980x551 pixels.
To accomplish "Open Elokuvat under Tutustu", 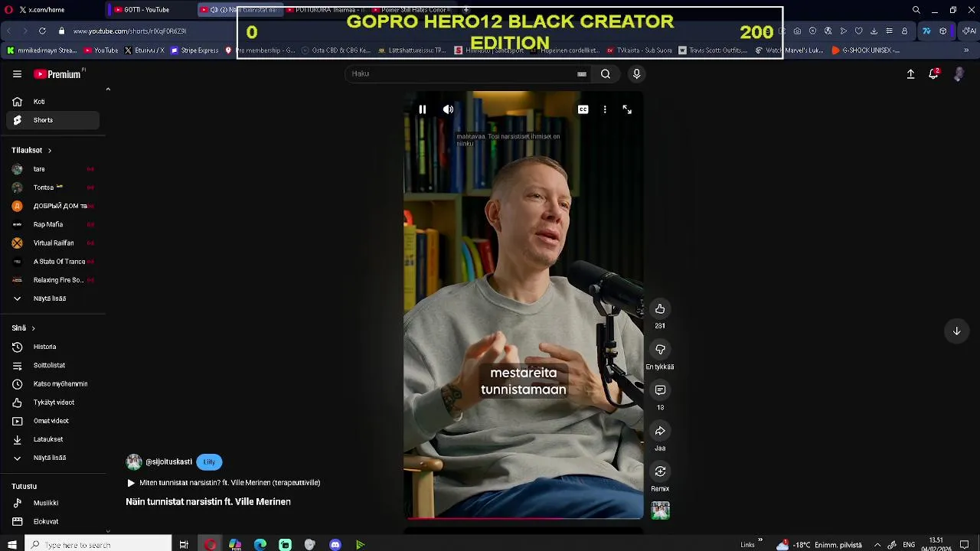I will tap(53, 522).
